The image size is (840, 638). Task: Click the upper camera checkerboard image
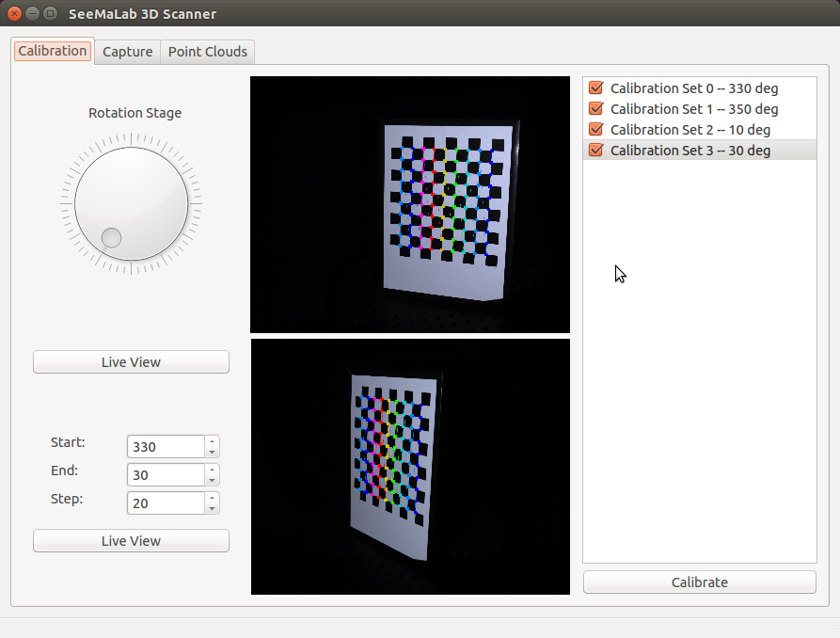tap(410, 204)
